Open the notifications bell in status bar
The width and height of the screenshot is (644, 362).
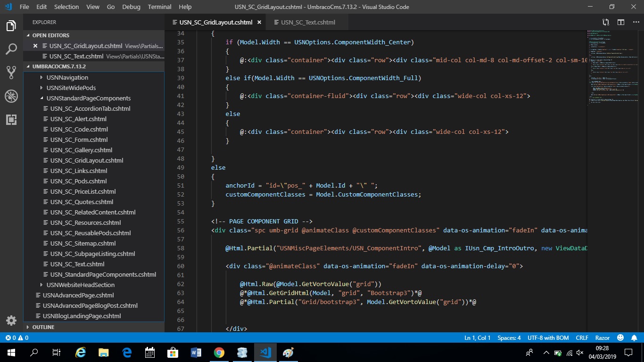tap(633, 338)
